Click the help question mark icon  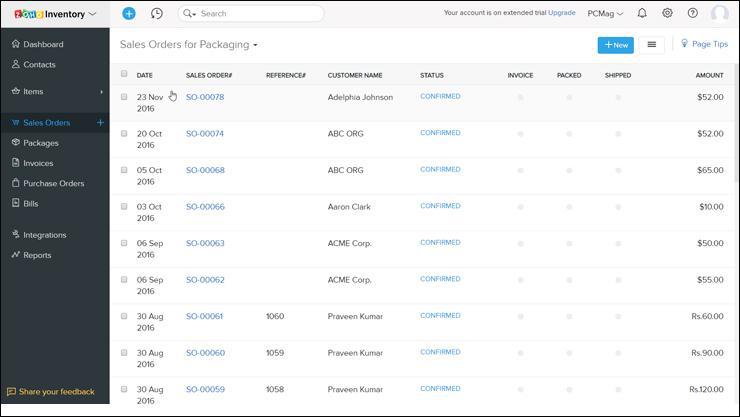point(693,14)
